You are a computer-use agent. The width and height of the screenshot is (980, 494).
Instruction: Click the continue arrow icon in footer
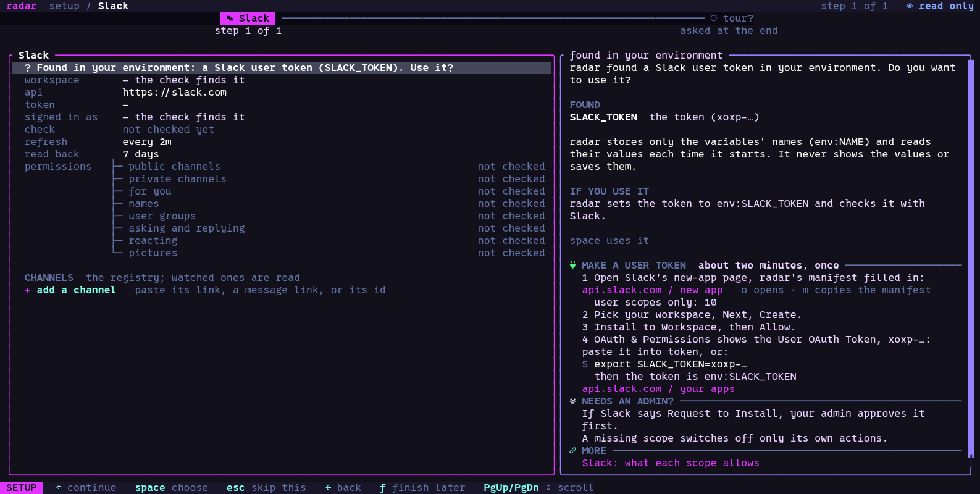(59, 488)
